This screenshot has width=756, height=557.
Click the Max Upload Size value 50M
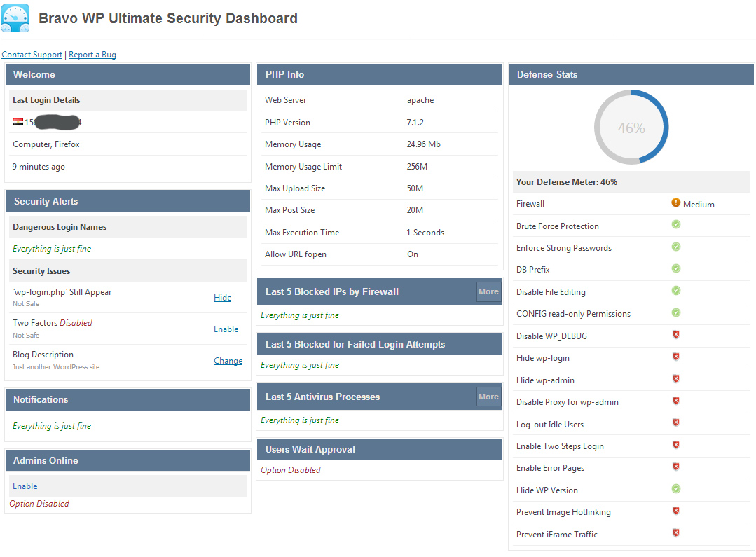pos(415,188)
